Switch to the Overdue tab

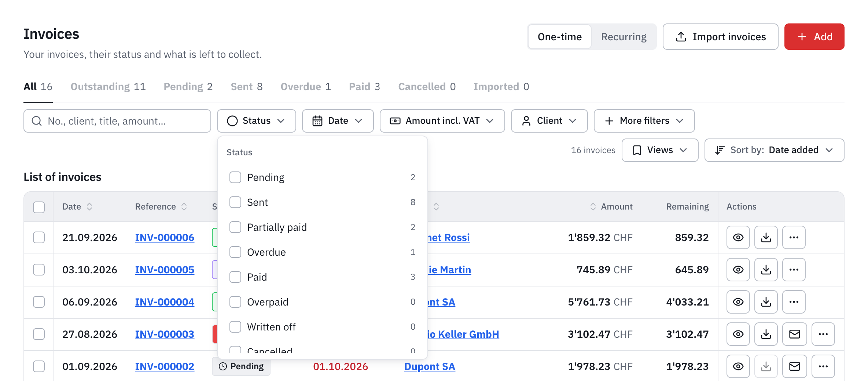coord(306,87)
